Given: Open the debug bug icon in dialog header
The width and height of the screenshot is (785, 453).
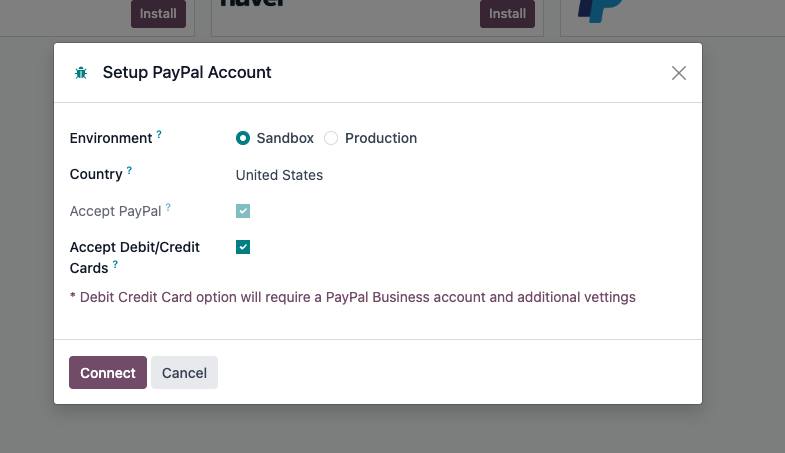Looking at the screenshot, I should 81,73.
